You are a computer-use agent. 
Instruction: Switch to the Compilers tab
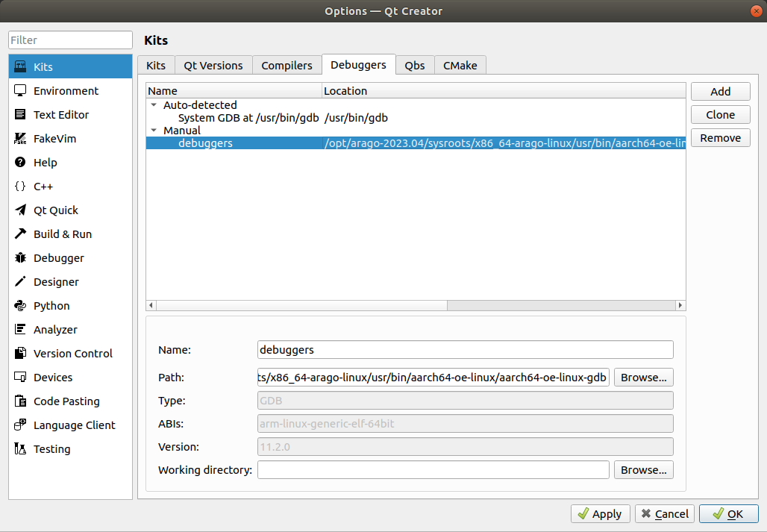coord(287,66)
